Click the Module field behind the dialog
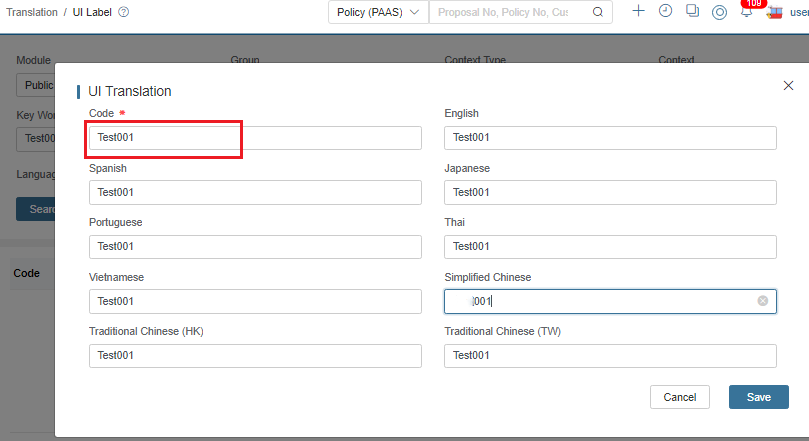 pos(35,85)
